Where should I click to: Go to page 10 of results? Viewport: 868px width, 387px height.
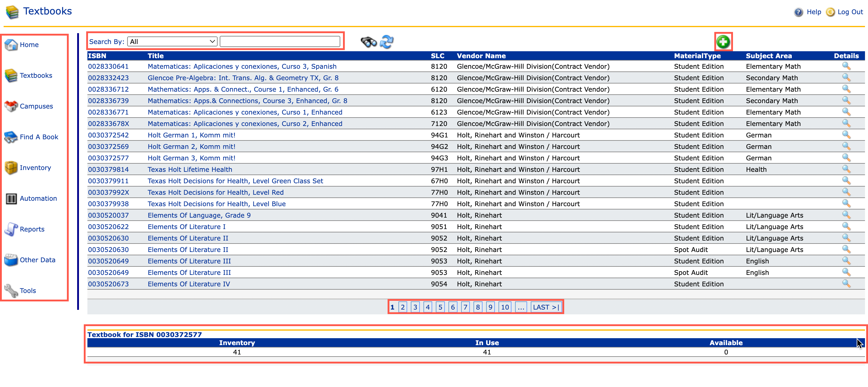[505, 307]
